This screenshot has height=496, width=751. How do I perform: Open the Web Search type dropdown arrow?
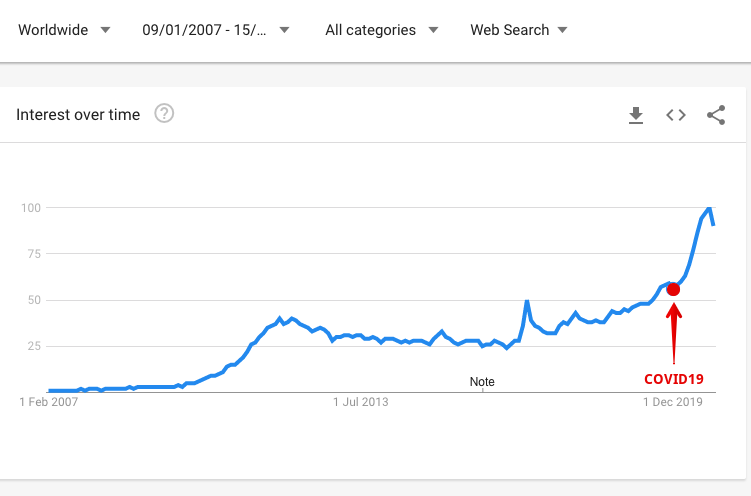click(563, 30)
